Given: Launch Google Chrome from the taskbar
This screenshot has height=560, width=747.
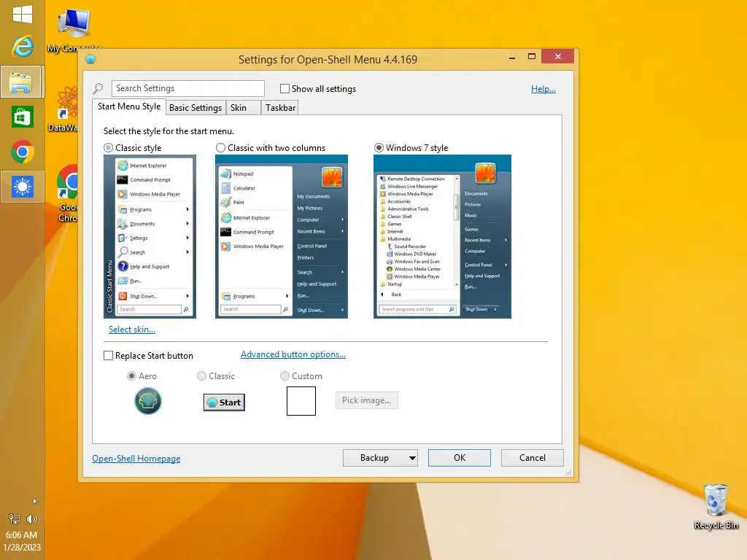Looking at the screenshot, I should (23, 152).
